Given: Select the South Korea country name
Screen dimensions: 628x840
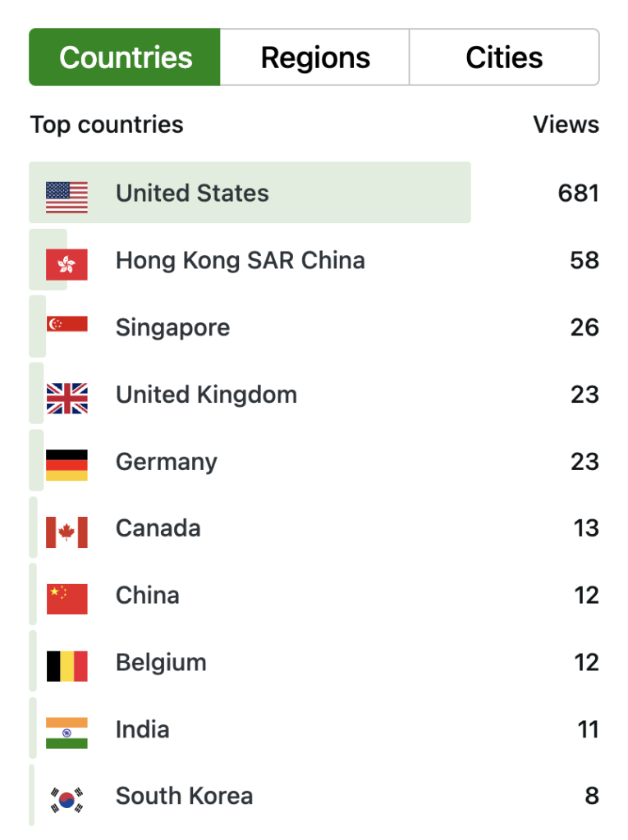Looking at the screenshot, I should [x=184, y=797].
